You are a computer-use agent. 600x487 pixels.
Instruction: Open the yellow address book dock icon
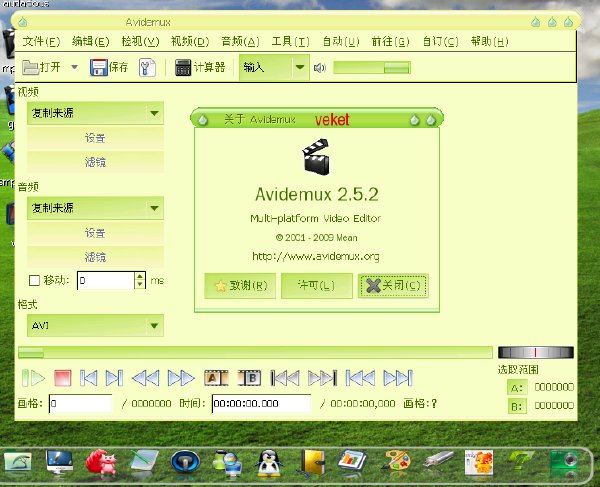(x=312, y=461)
